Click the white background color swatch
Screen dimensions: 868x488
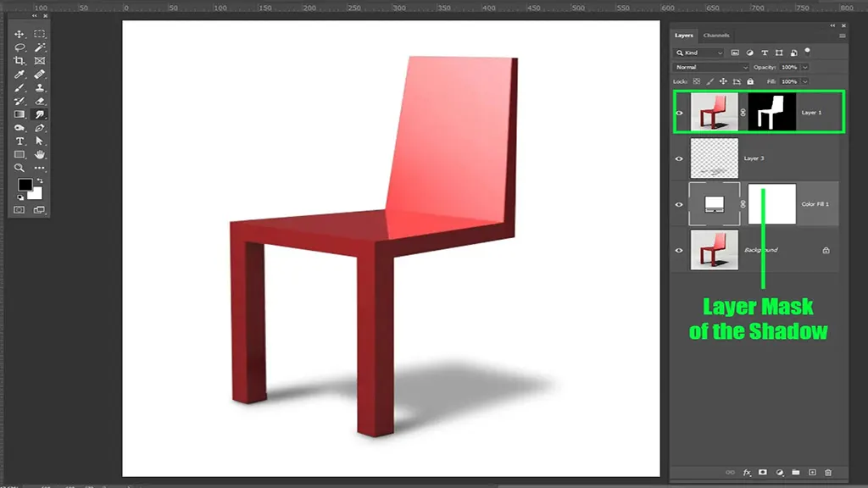click(x=36, y=194)
